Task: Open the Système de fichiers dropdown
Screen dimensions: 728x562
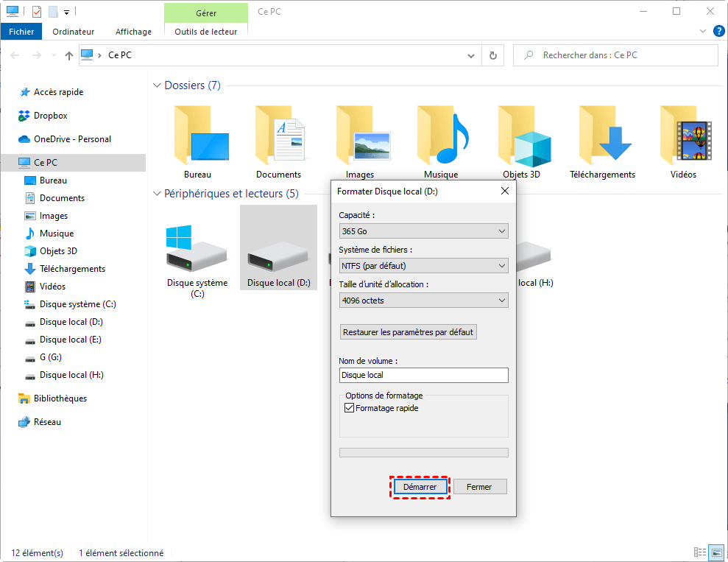Action: [423, 266]
